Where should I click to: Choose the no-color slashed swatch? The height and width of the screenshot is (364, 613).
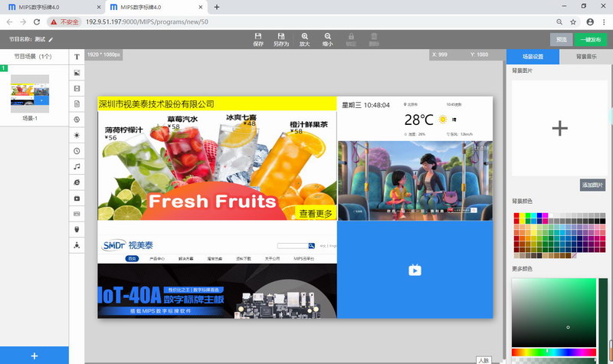coord(574,256)
